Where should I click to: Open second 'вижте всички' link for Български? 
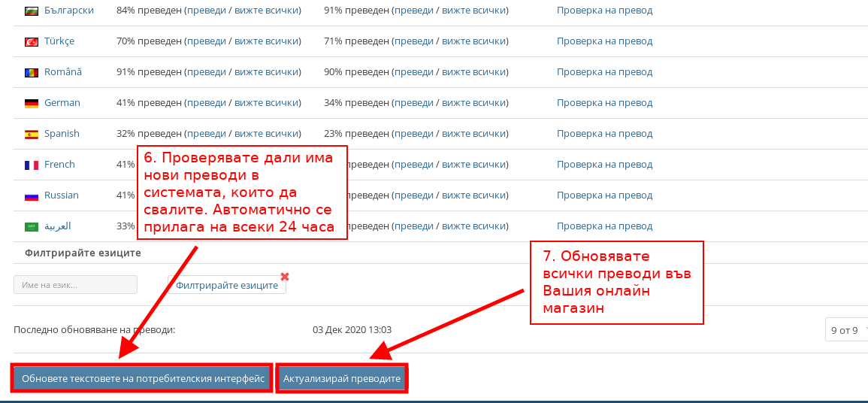(473, 11)
